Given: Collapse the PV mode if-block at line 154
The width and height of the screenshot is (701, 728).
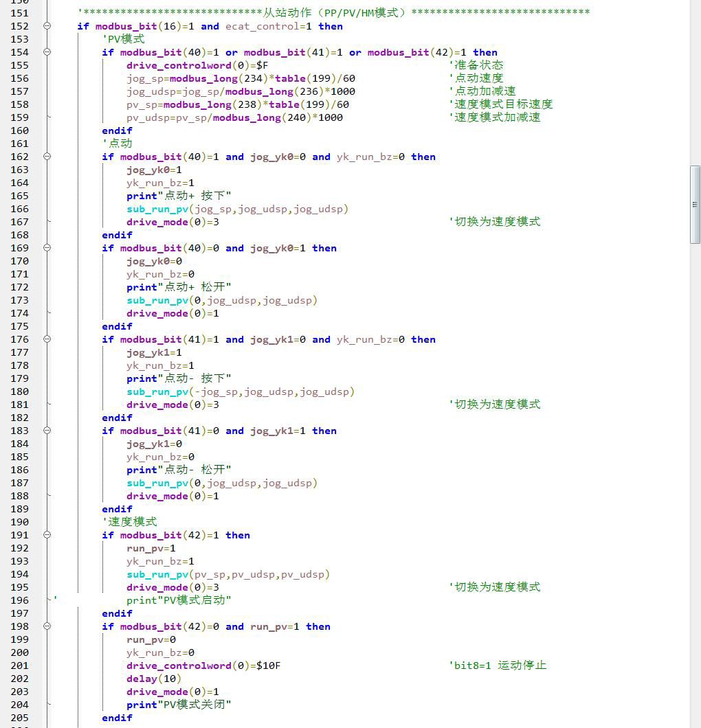Looking at the screenshot, I should pos(47,52).
